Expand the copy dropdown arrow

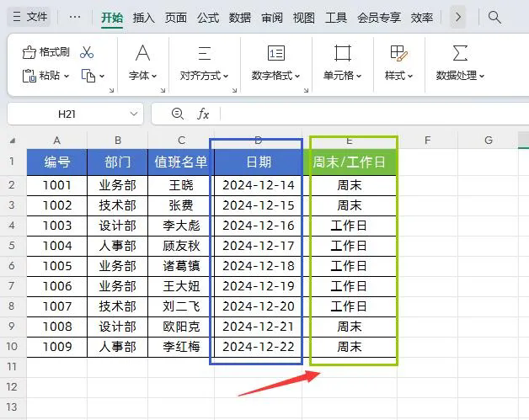tap(102, 77)
